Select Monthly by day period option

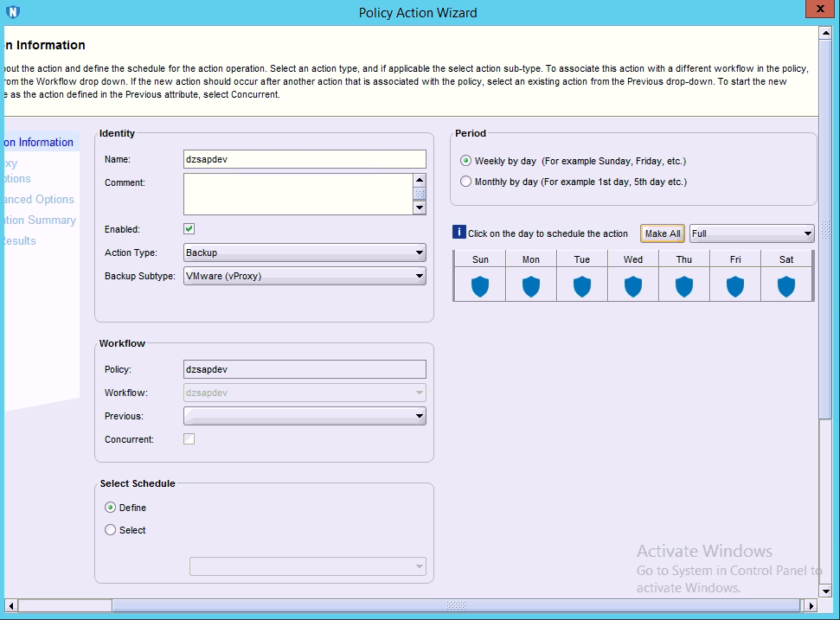(x=466, y=182)
